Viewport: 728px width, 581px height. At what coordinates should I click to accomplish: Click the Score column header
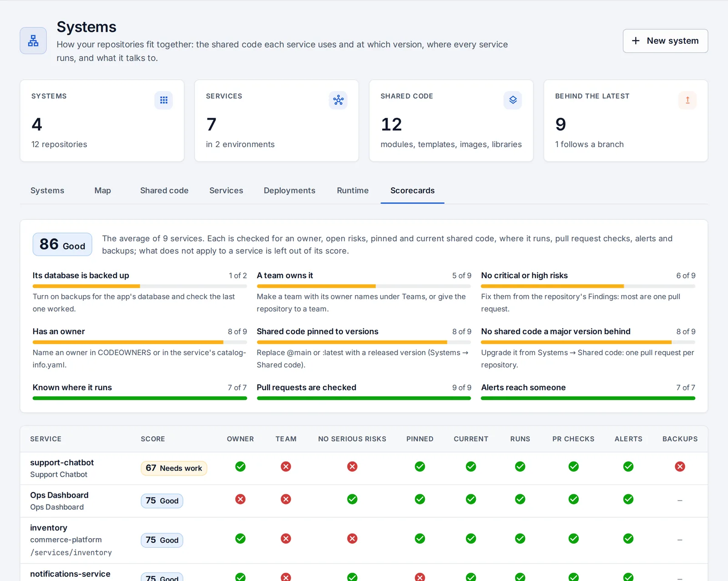[x=153, y=439]
